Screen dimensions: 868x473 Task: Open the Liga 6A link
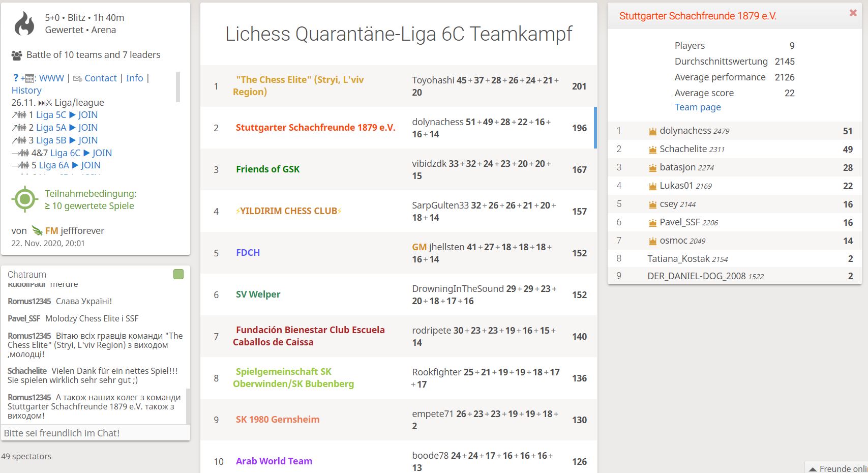(x=54, y=165)
